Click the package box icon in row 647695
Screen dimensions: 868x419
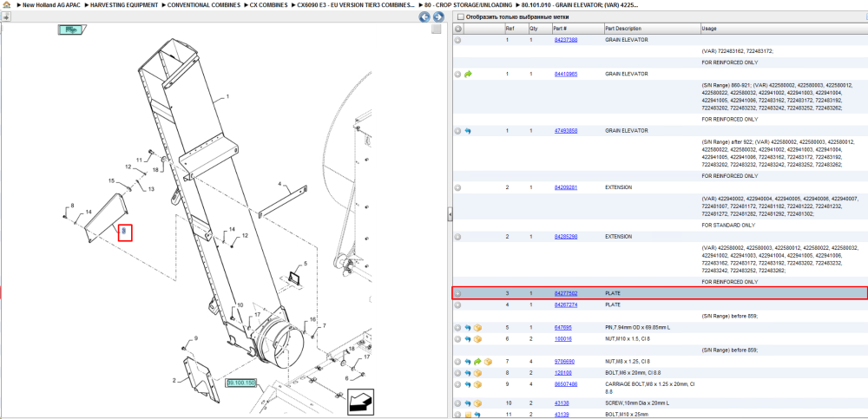(477, 328)
